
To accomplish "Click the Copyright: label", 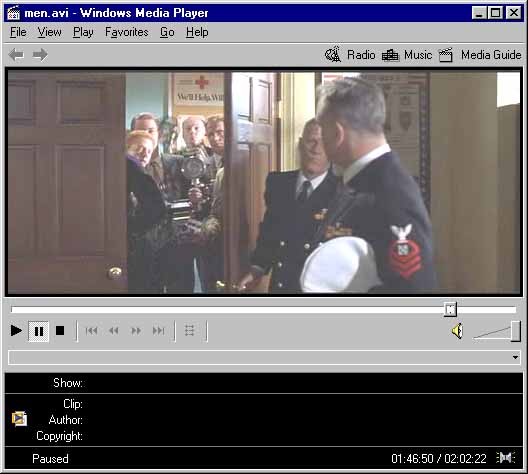I will [x=59, y=436].
